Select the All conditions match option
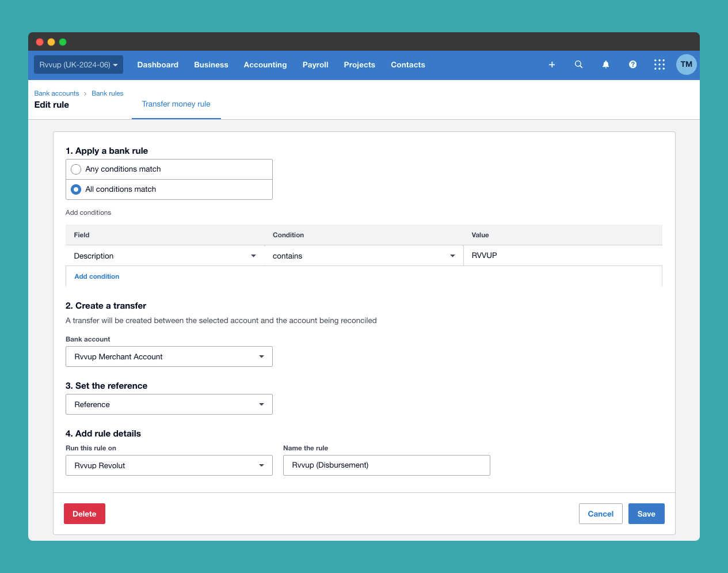This screenshot has height=573, width=728. tap(76, 189)
